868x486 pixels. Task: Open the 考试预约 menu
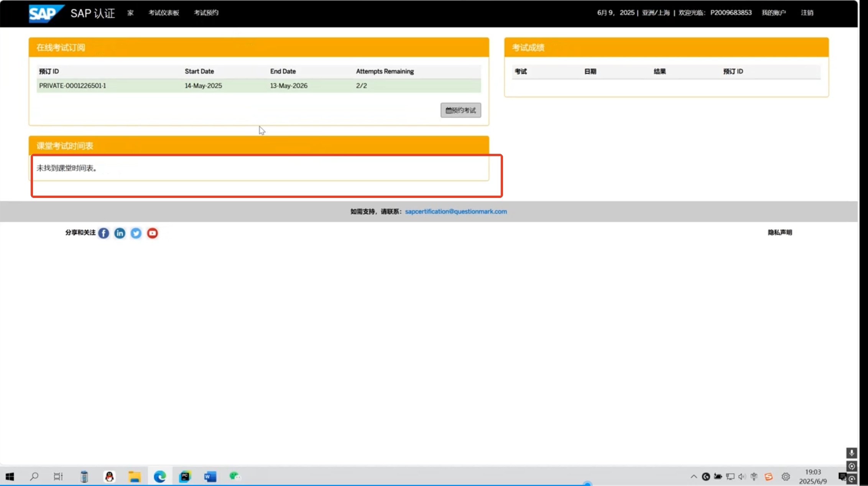(206, 13)
